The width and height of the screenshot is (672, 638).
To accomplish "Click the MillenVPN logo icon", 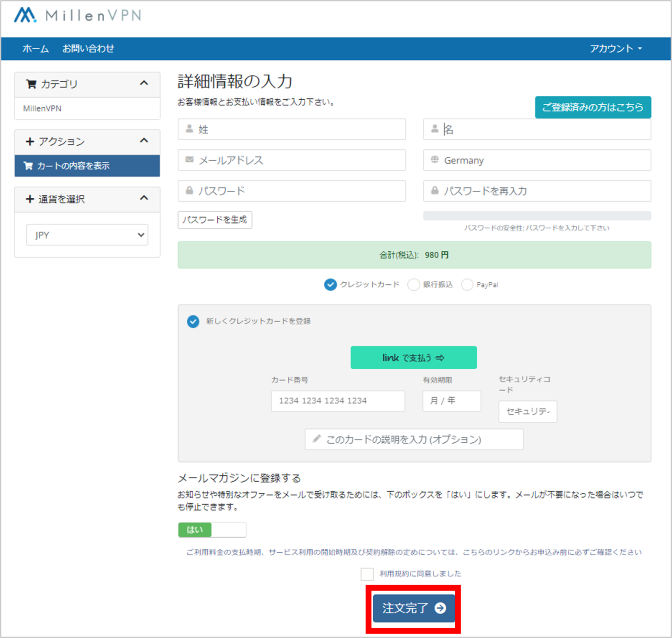I will click(24, 15).
